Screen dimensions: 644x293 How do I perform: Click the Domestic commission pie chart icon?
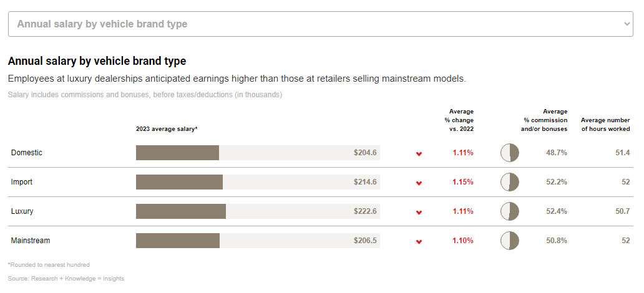(510, 153)
